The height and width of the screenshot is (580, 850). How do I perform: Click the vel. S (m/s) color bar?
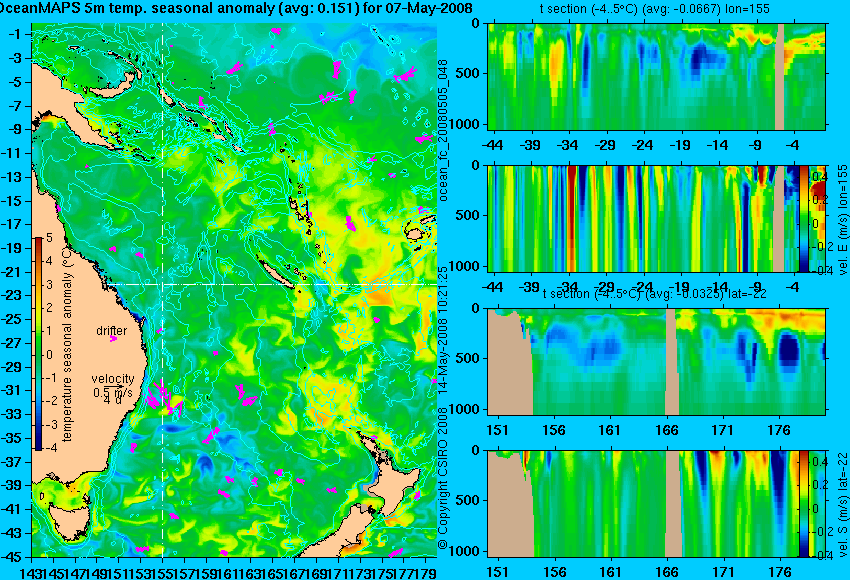(x=803, y=504)
